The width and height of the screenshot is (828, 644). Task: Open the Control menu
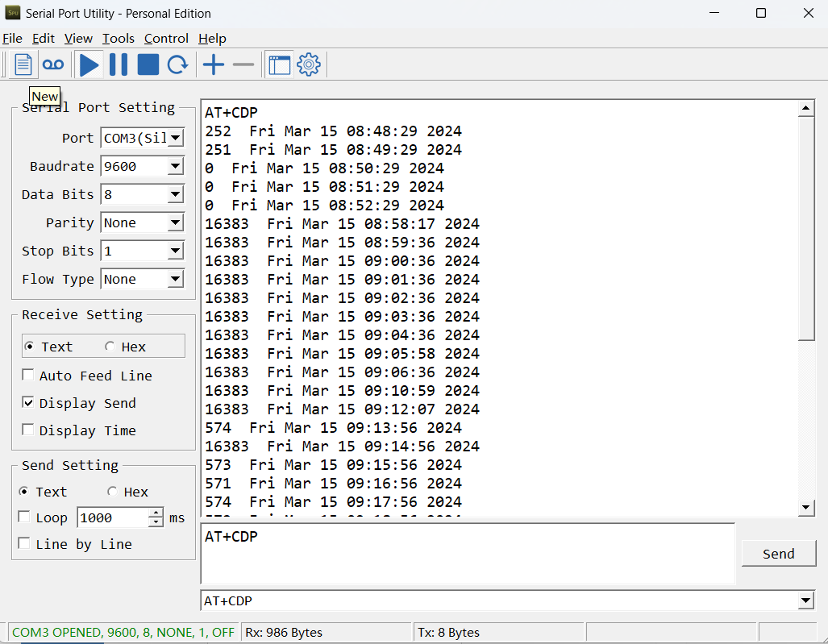(166, 39)
